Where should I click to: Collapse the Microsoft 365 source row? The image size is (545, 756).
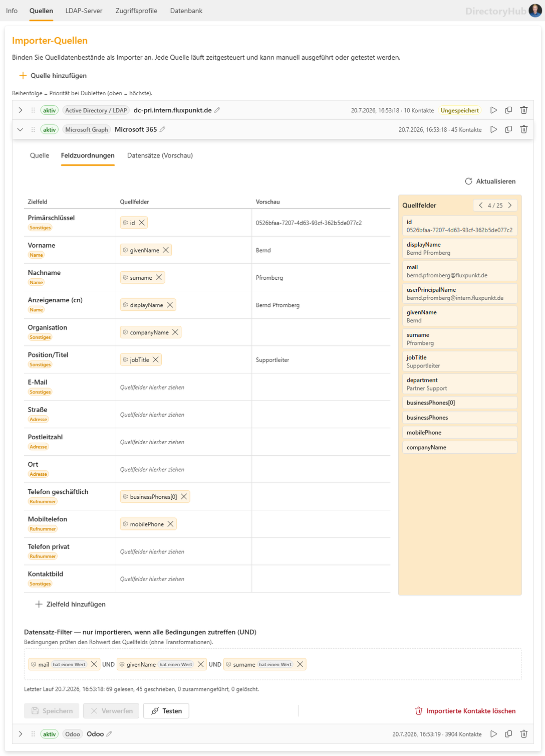(x=20, y=129)
